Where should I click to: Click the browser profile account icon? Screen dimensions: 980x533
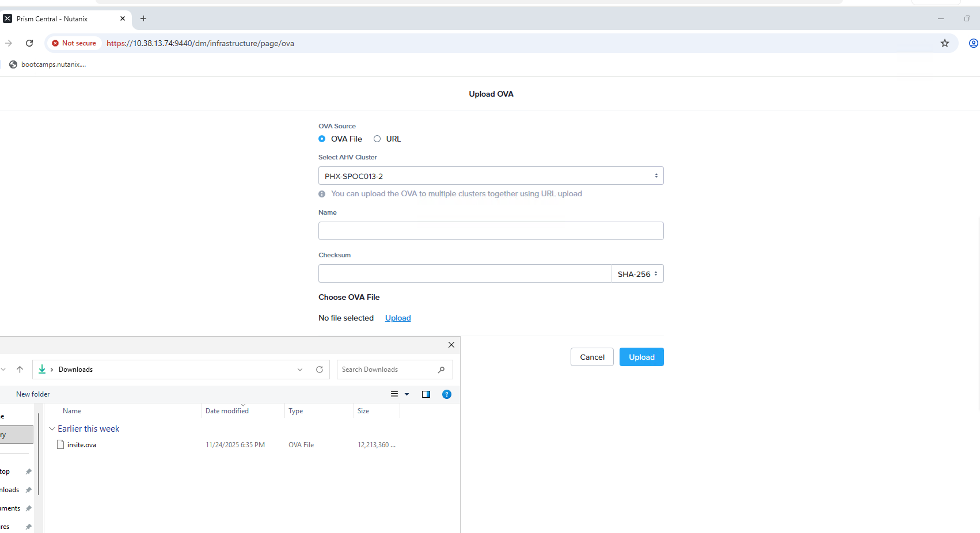[x=973, y=43]
